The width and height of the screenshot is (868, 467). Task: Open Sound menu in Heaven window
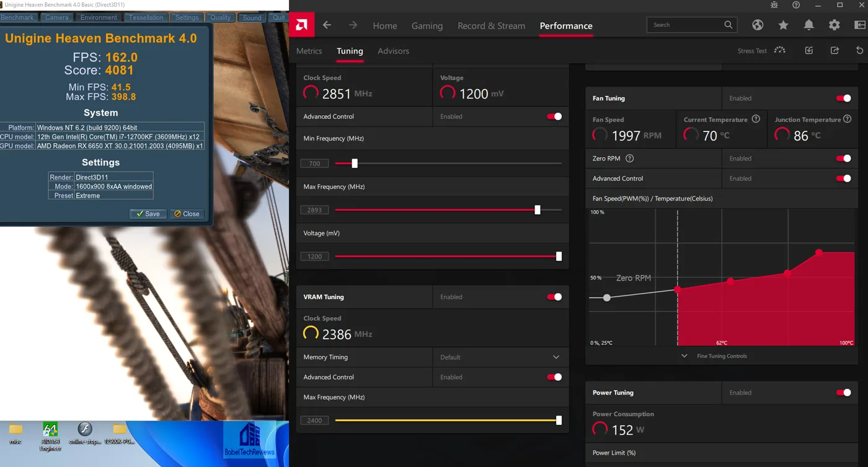pyautogui.click(x=252, y=17)
